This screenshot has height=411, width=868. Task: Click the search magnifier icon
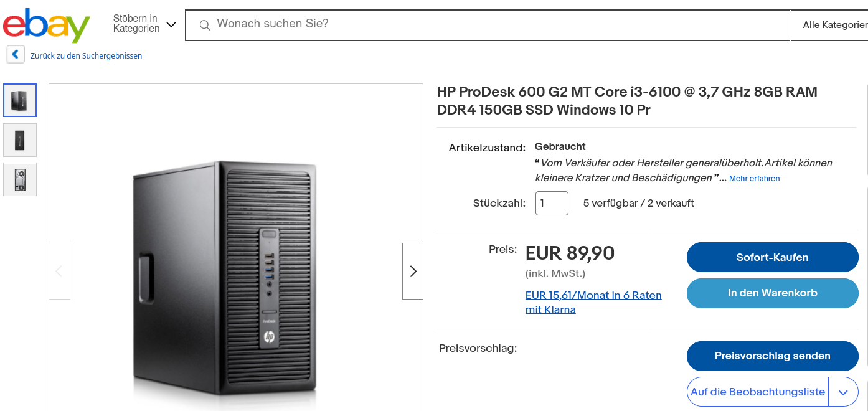(x=204, y=25)
